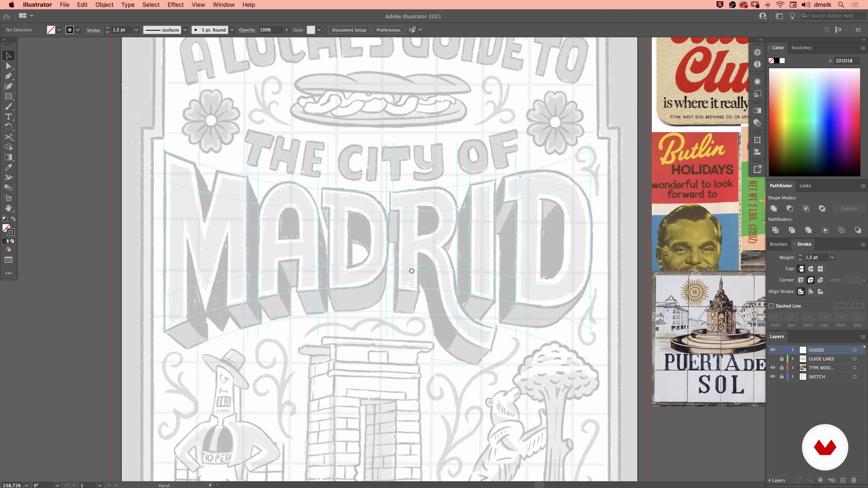
Task: Select the Pen tool
Action: point(8,76)
